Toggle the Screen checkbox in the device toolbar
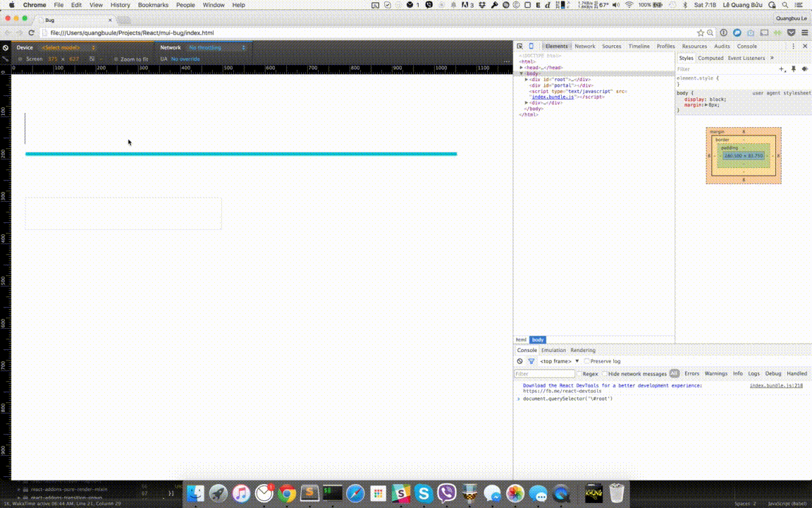Screen dimensions: 812x508 point(20,59)
